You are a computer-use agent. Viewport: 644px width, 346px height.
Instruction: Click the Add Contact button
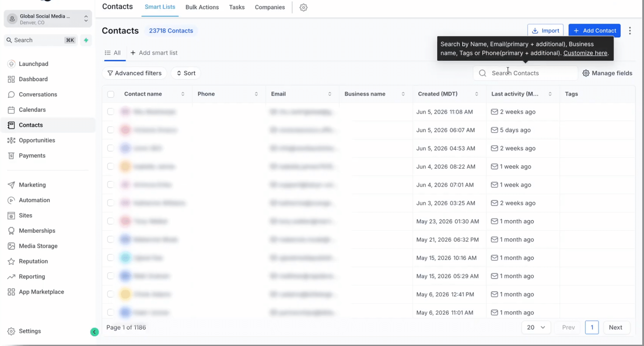click(x=594, y=31)
